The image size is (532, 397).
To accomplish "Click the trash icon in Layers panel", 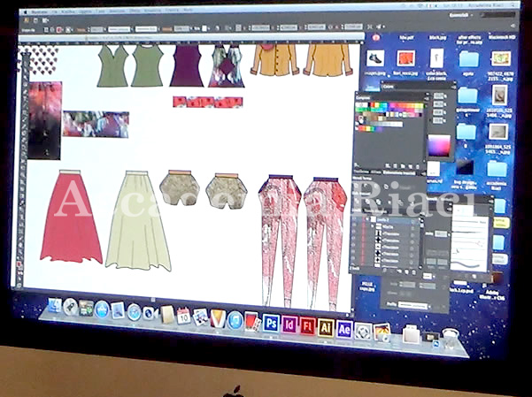I will point(414,272).
